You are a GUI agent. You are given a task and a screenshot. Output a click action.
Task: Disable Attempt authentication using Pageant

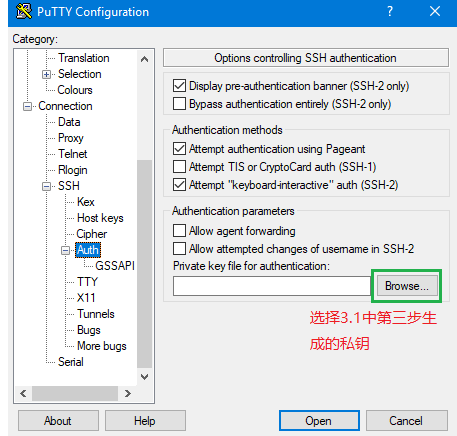179,148
